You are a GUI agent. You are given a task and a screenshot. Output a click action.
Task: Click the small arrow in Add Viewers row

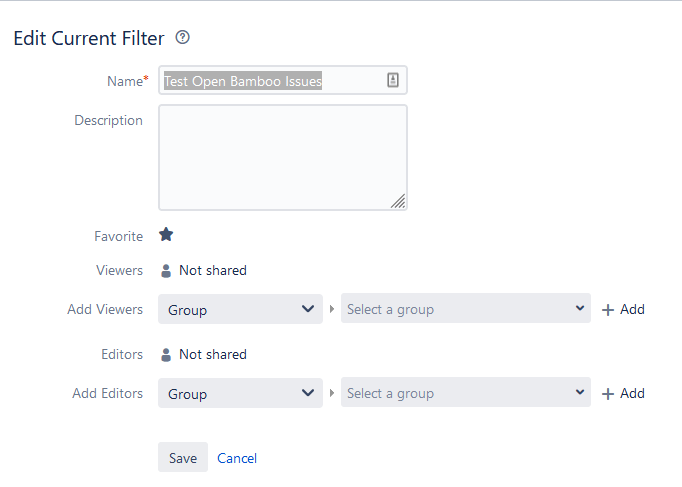point(332,310)
